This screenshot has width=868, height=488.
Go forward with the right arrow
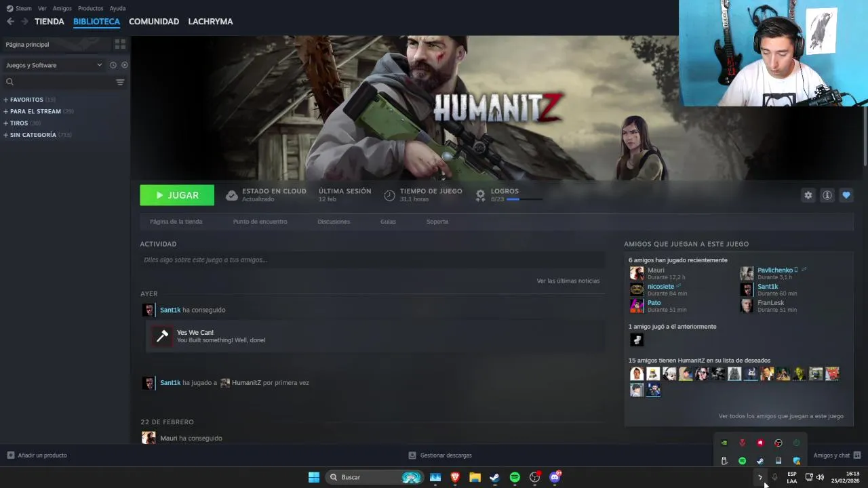click(24, 22)
